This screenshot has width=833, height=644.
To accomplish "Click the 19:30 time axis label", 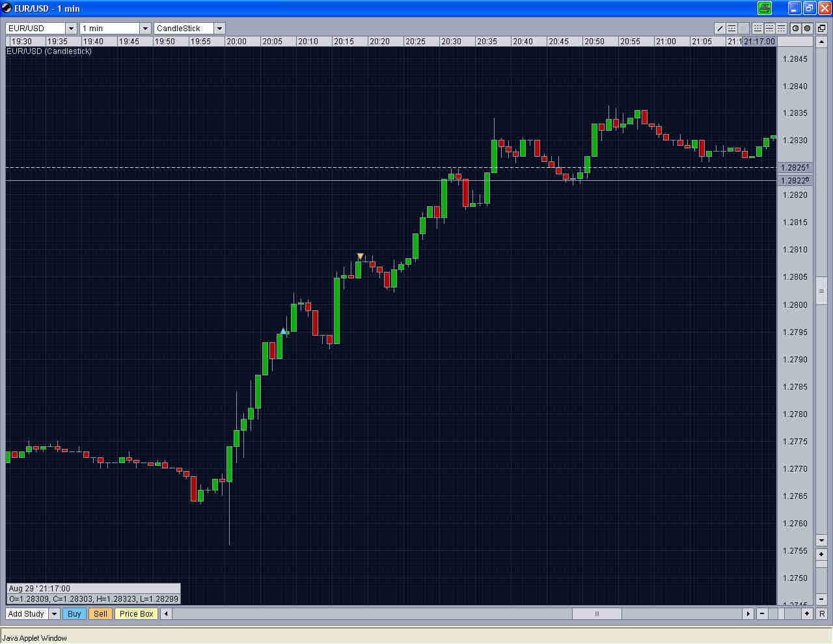I will (22, 42).
